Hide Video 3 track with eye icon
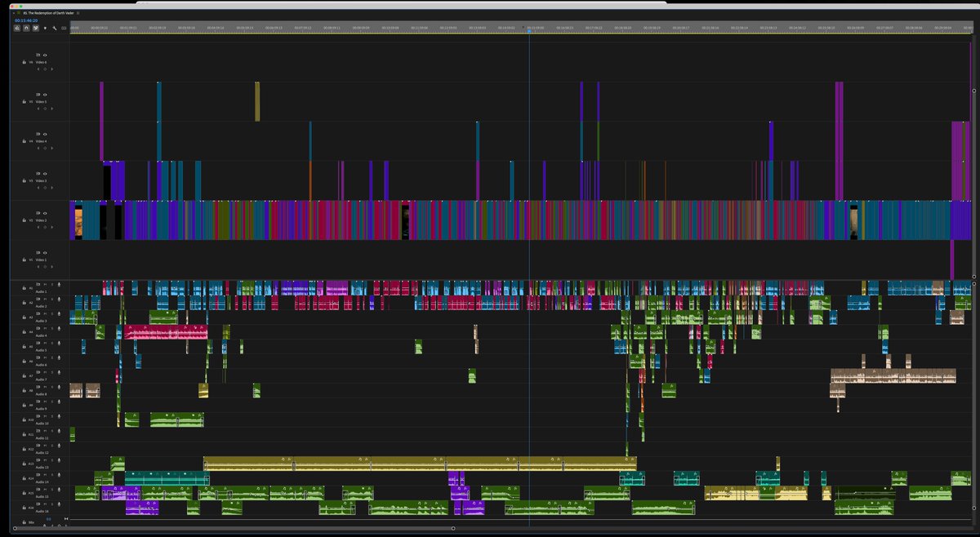The height and width of the screenshot is (537, 980). pos(45,174)
